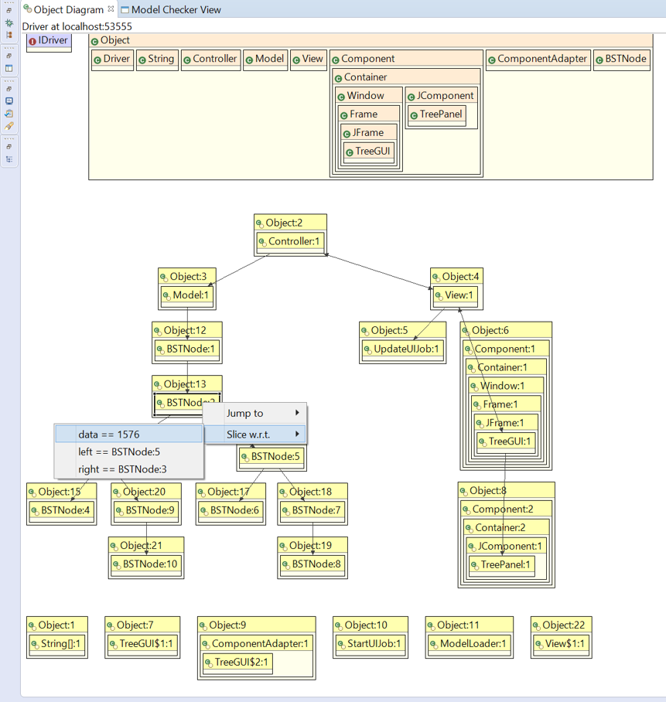The height and width of the screenshot is (702, 666).
Task: Click the red interface icon on IDriver
Action: point(32,41)
